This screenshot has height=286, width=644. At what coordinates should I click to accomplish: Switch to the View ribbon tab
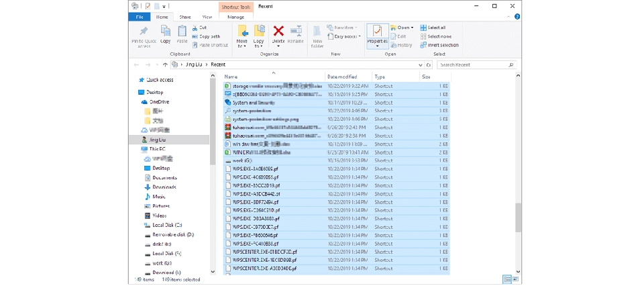click(207, 17)
